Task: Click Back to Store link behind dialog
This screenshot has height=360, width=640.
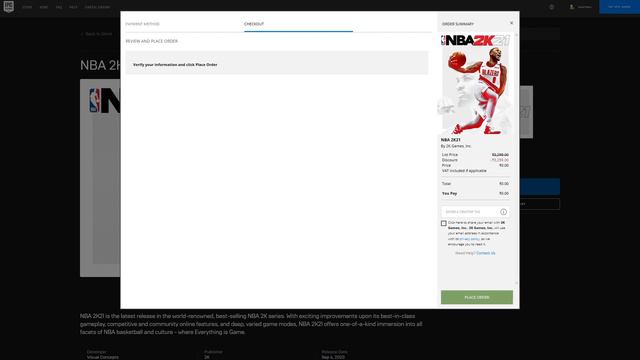Action: [x=97, y=34]
